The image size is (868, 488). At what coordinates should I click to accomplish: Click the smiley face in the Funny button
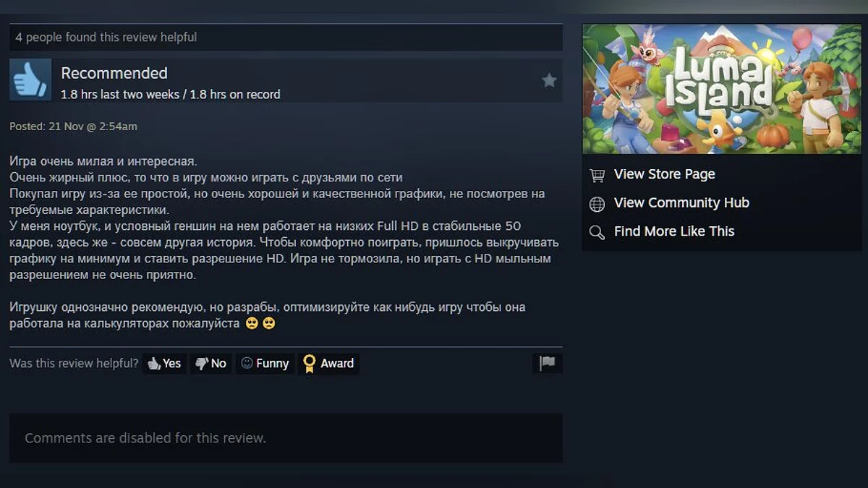[x=247, y=363]
